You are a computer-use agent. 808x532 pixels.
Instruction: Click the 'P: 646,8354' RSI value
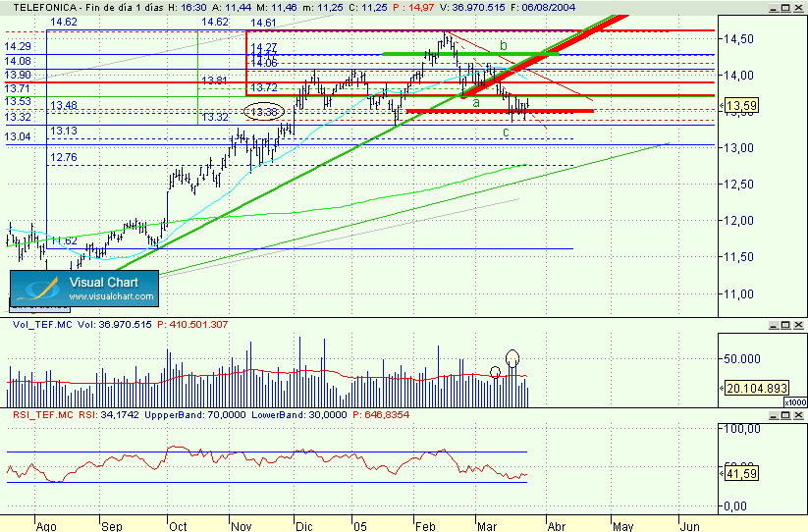[381, 414]
